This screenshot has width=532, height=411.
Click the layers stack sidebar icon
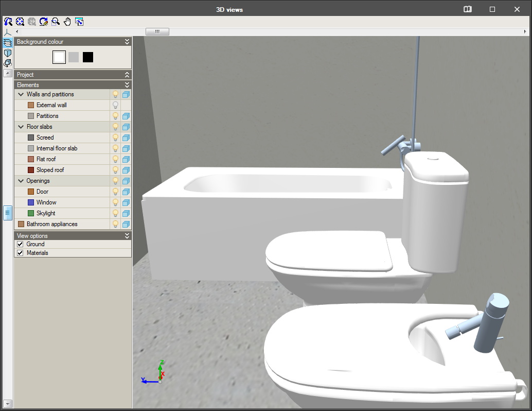pos(8,43)
